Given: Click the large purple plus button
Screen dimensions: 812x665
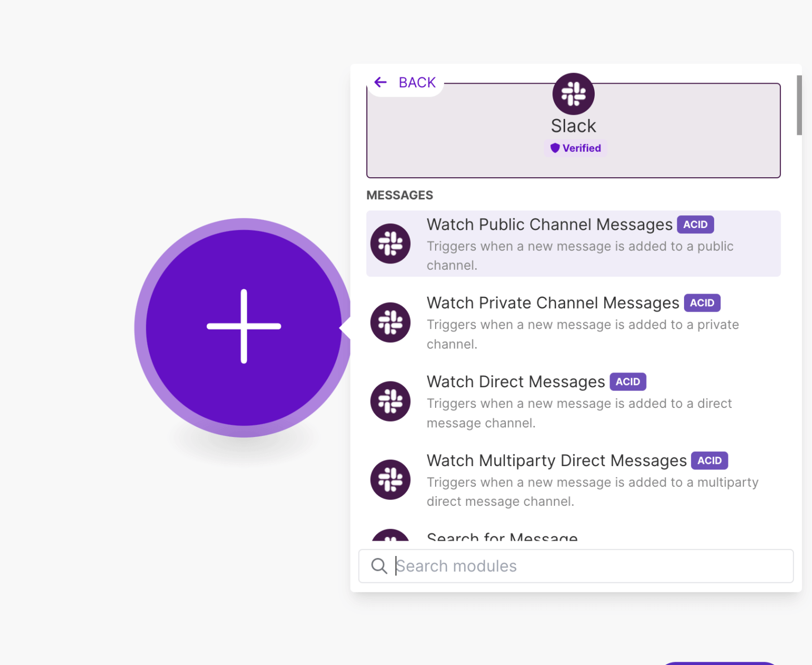Looking at the screenshot, I should click(243, 326).
